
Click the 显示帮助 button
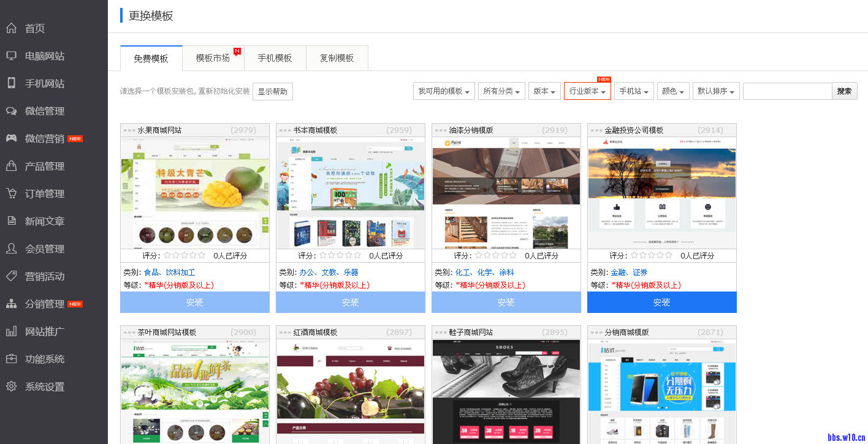pos(272,91)
